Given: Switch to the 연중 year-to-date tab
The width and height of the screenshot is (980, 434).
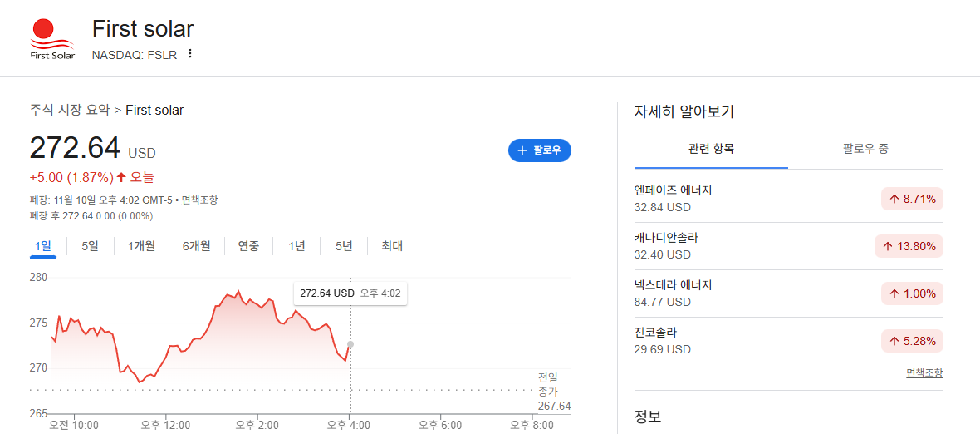Looking at the screenshot, I should point(248,246).
